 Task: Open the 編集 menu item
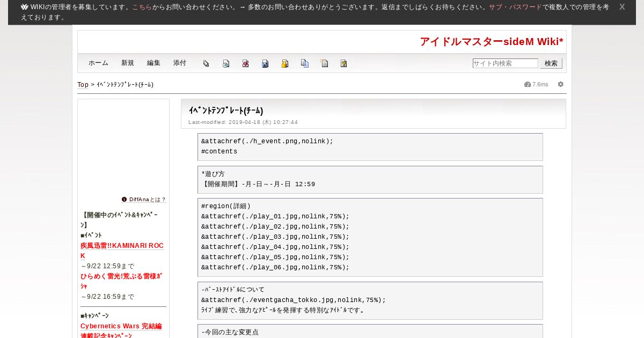coord(153,63)
